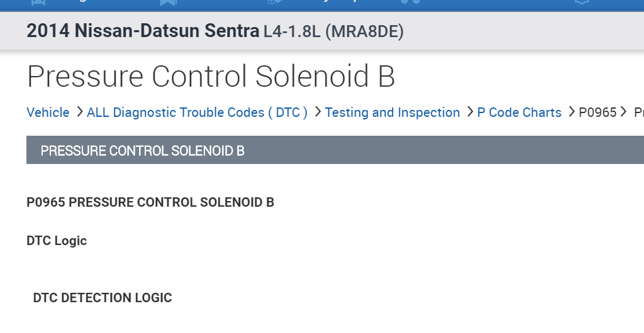Viewport: 644px width, 333px height.
Task: Go to ALL Diagnostic Trouble Codes (DTC)
Action: pos(197,112)
